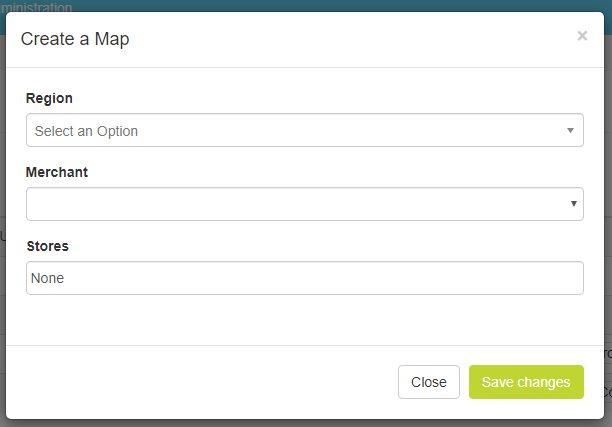Click the Merchant dropdown arrow
Viewport: 612px width, 427px height.
click(x=574, y=204)
